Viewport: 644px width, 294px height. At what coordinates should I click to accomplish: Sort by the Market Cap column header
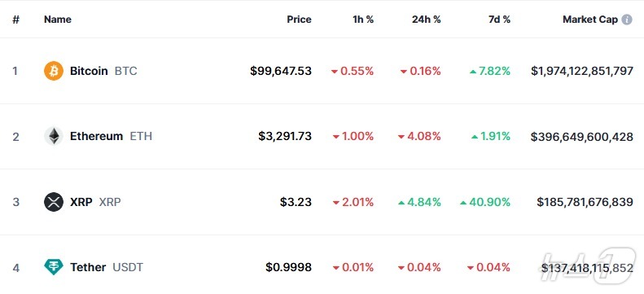(x=590, y=20)
